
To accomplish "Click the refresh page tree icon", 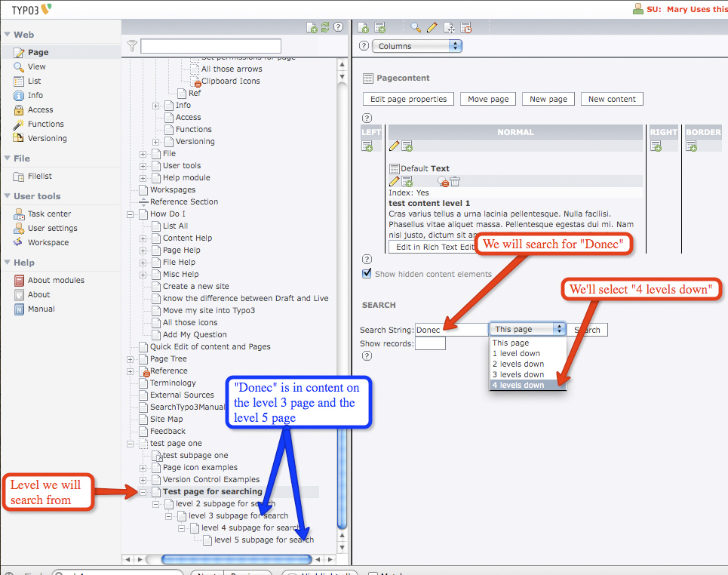I will (325, 27).
